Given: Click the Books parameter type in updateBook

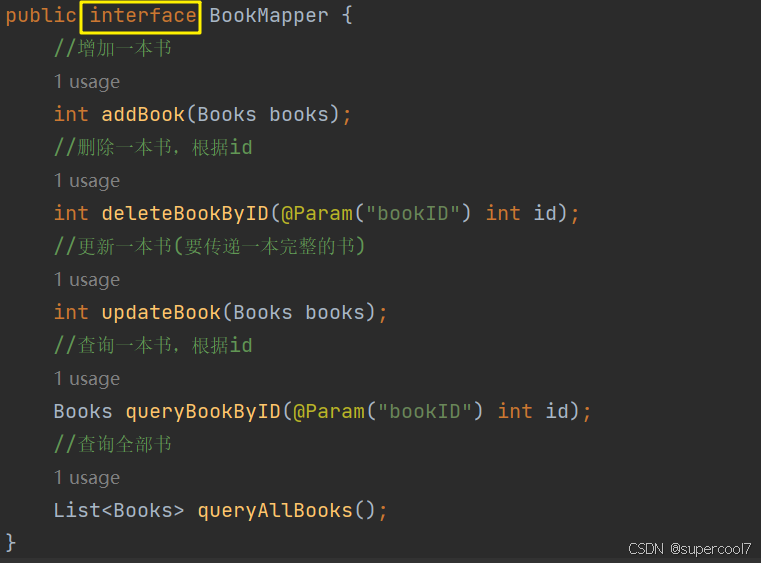Looking at the screenshot, I should (263, 313).
